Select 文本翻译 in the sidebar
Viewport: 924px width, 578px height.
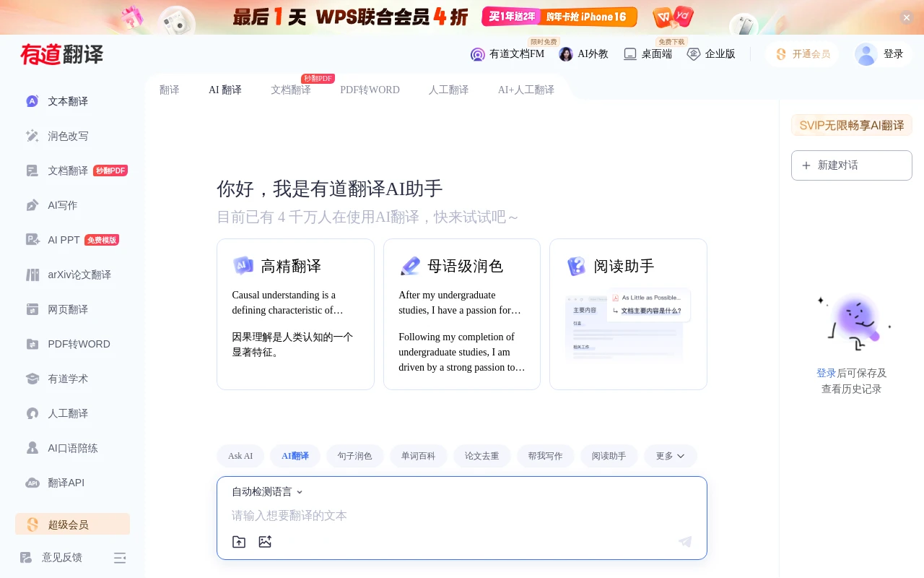(x=68, y=101)
